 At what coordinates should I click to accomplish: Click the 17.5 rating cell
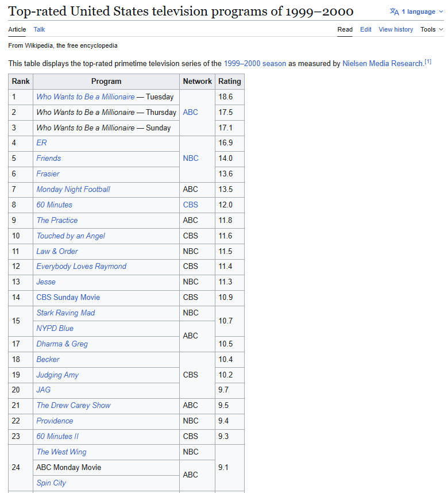(230, 112)
